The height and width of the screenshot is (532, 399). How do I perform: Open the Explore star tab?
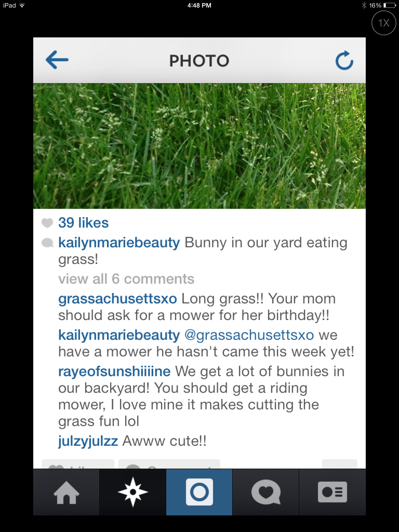click(x=133, y=492)
